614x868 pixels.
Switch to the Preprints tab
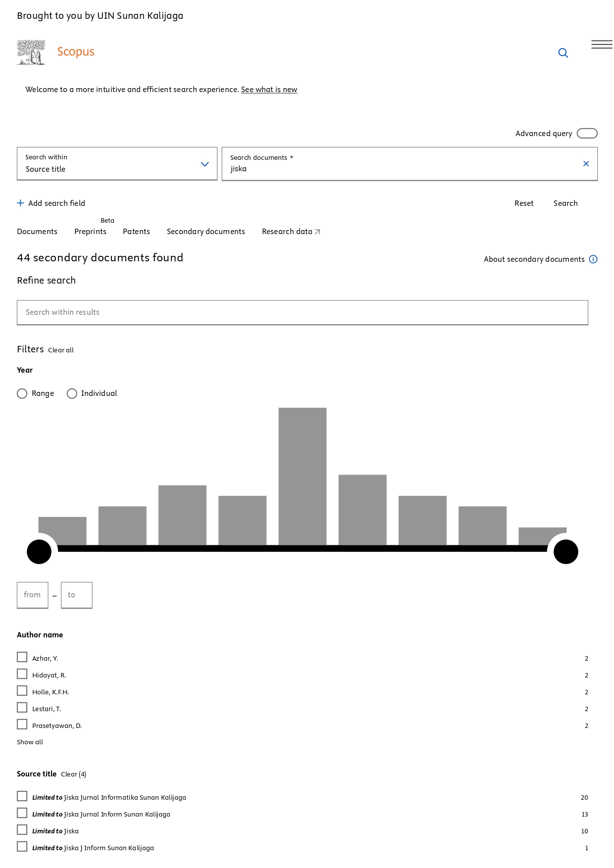click(90, 232)
